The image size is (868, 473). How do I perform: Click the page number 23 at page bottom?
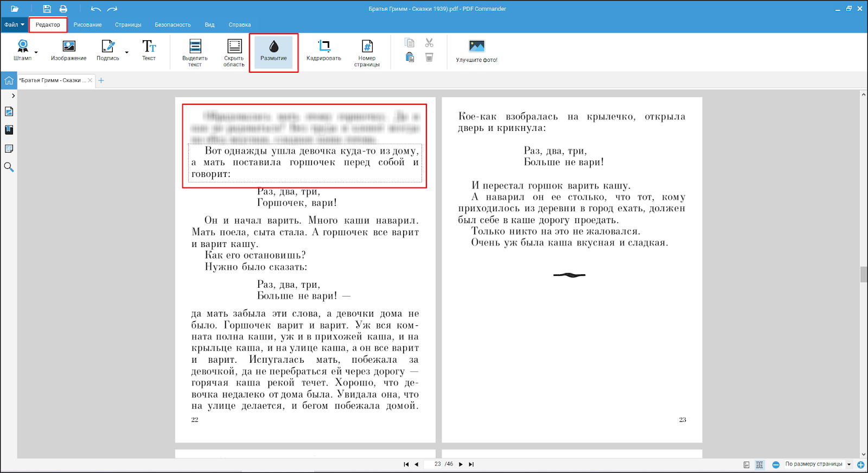point(682,420)
